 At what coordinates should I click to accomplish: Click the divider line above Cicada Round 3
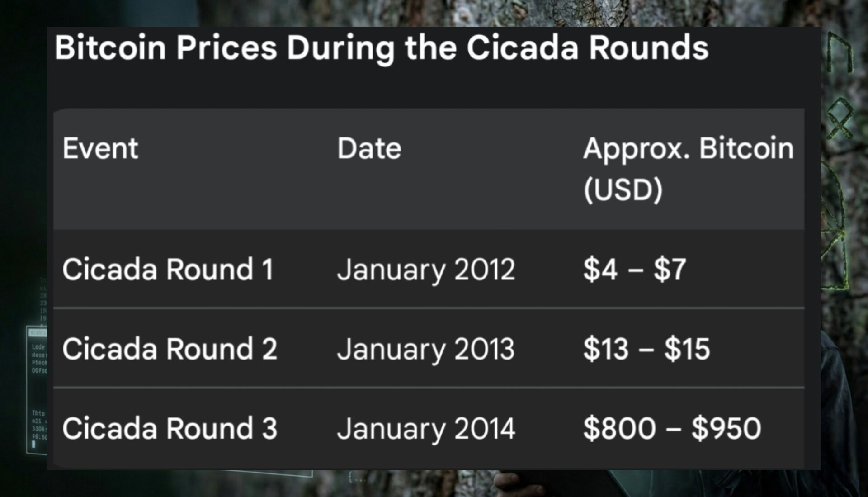tap(429, 388)
